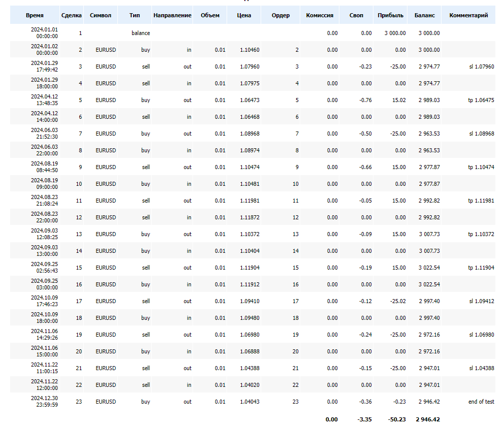This screenshot has height=427, width=504.
Task: Select balance 2 947.01 in deal 21 row
Action: coord(429,368)
